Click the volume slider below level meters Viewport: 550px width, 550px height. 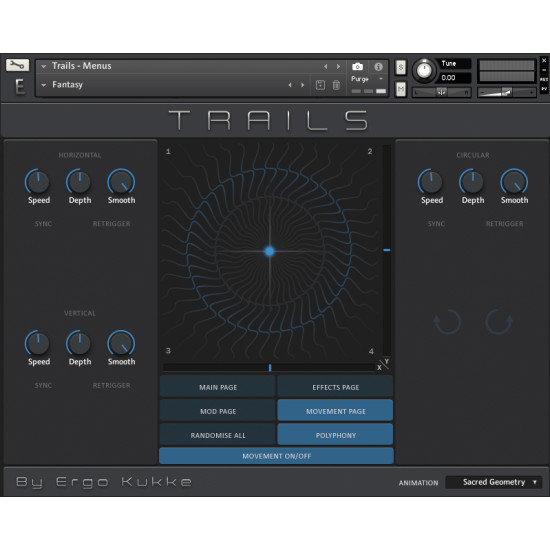coord(507,92)
